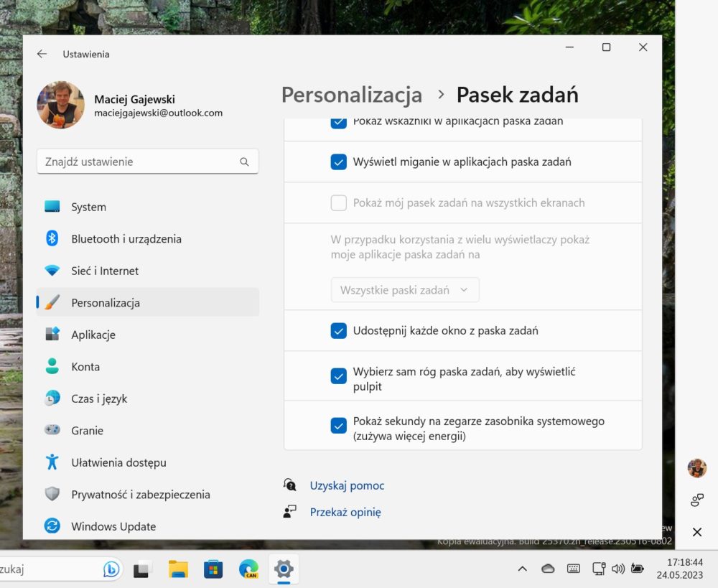Click the taskbar search box
Viewport: 718px width, 588px height.
pos(60,569)
